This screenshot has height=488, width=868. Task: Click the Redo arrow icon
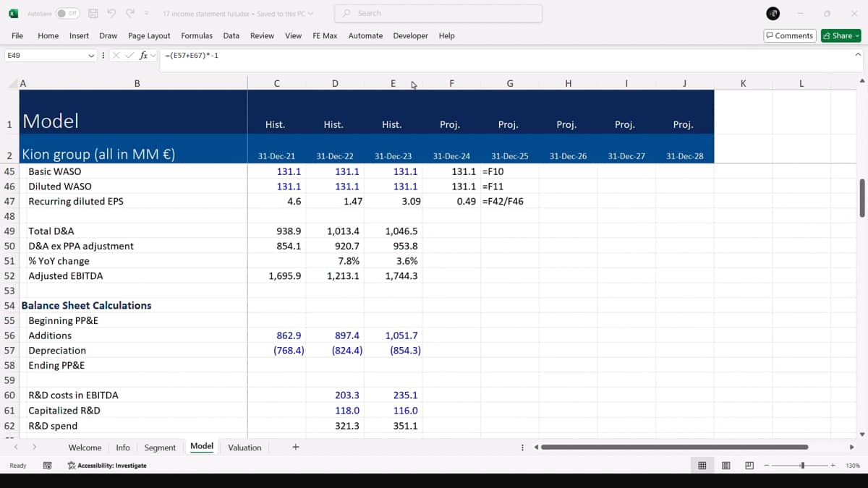click(130, 13)
